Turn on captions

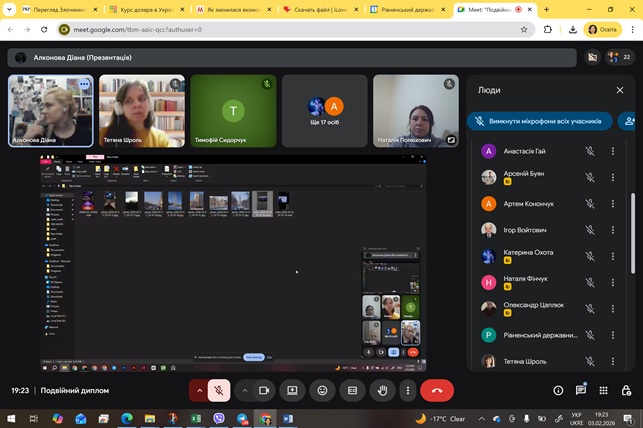coord(352,390)
